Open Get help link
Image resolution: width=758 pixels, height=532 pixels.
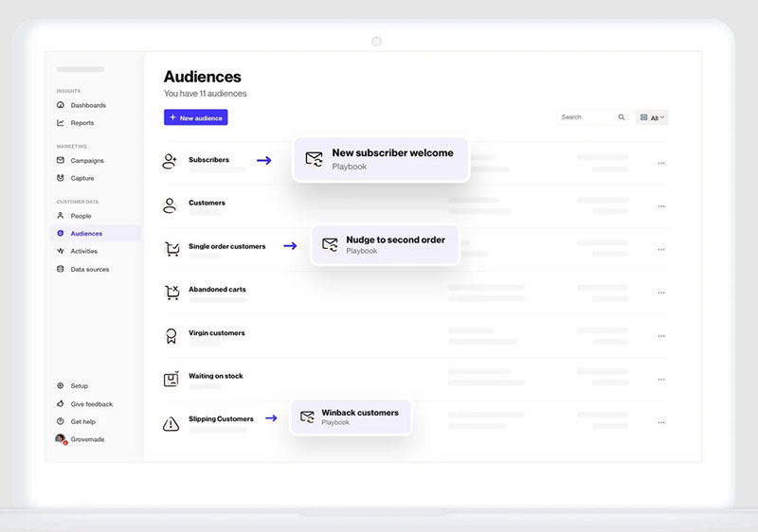pyautogui.click(x=82, y=422)
